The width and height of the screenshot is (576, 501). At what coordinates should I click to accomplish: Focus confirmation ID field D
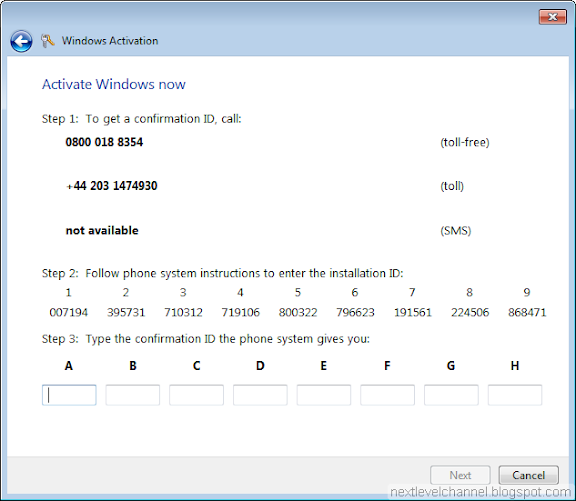tap(260, 395)
